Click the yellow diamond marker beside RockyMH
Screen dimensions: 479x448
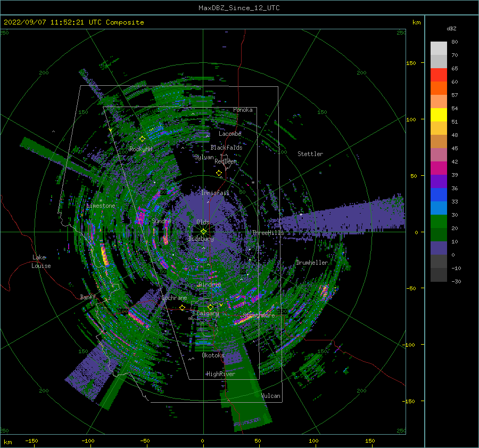tap(142, 139)
